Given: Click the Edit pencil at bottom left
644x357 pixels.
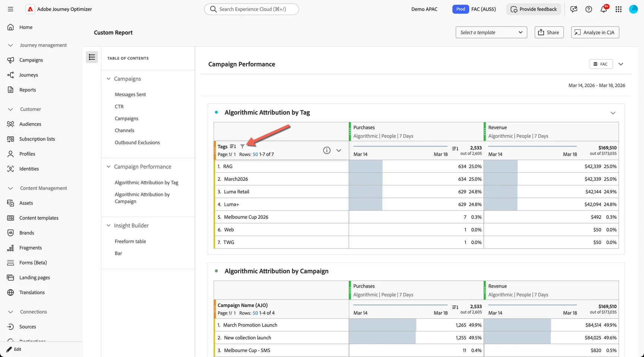Looking at the screenshot, I should click(x=14, y=349).
